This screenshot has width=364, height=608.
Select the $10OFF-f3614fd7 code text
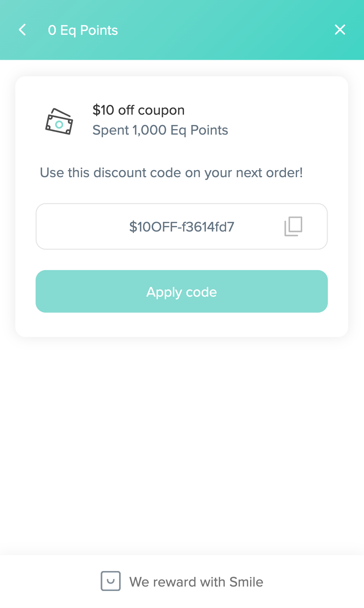[x=182, y=227]
